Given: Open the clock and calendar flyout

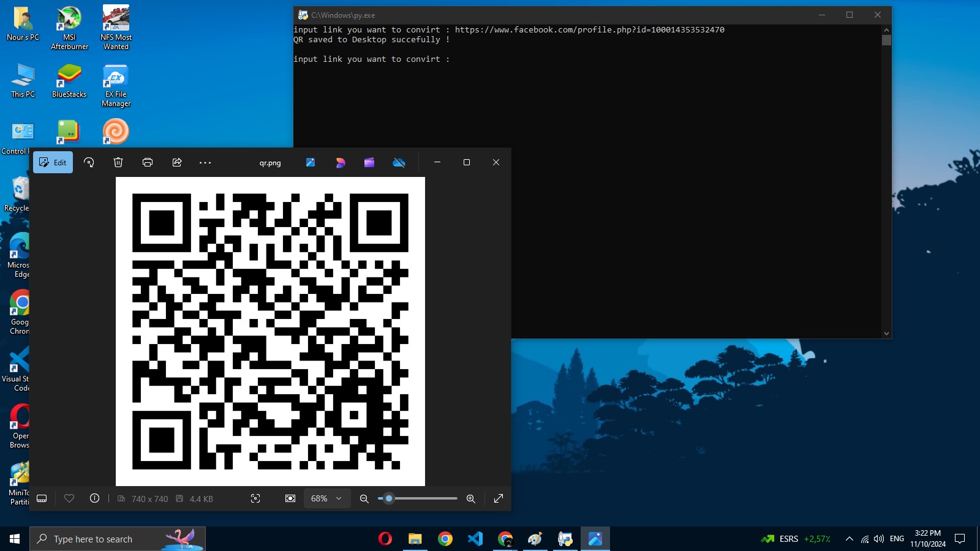Looking at the screenshot, I should [927, 539].
